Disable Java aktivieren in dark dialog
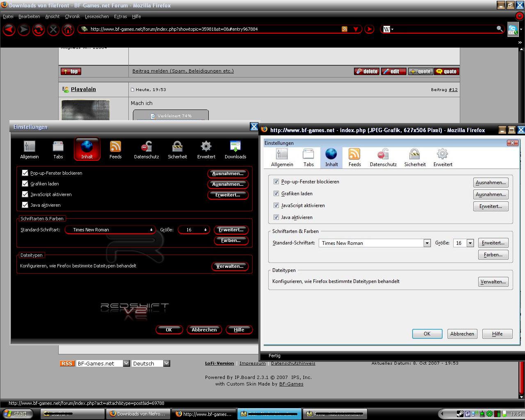 (x=25, y=205)
